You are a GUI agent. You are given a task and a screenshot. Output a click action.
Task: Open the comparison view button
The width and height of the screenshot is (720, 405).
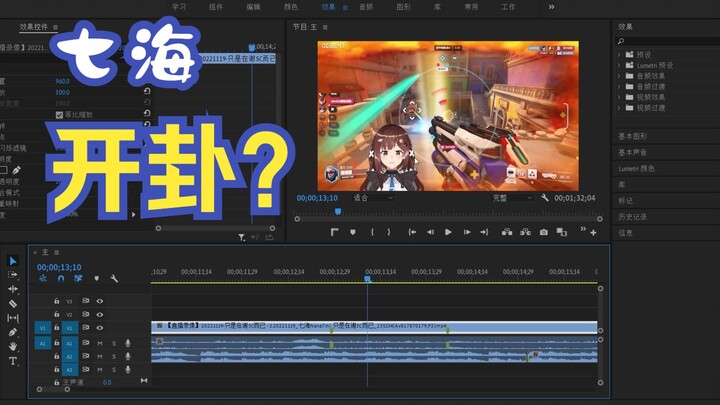pyautogui.click(x=562, y=232)
